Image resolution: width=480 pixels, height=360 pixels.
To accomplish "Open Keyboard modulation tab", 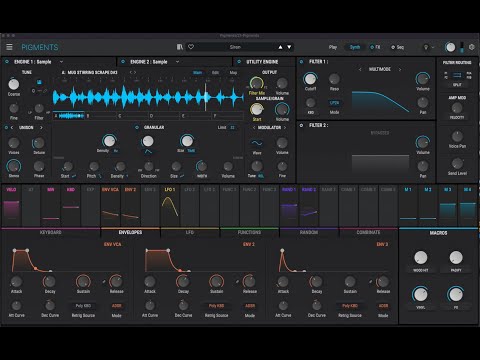I will coord(51,232).
